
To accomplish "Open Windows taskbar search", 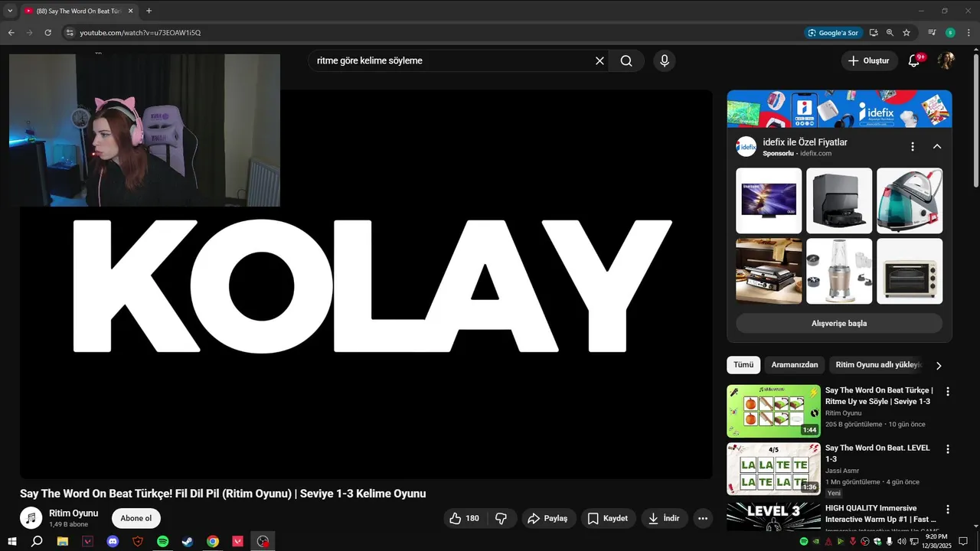I will tap(37, 541).
